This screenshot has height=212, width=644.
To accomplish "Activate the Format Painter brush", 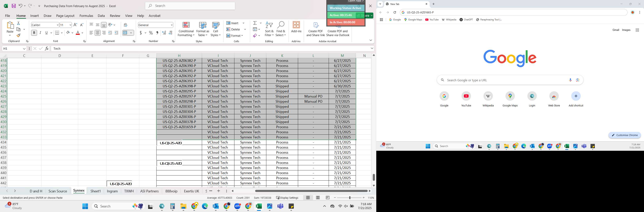I will (x=18, y=36).
